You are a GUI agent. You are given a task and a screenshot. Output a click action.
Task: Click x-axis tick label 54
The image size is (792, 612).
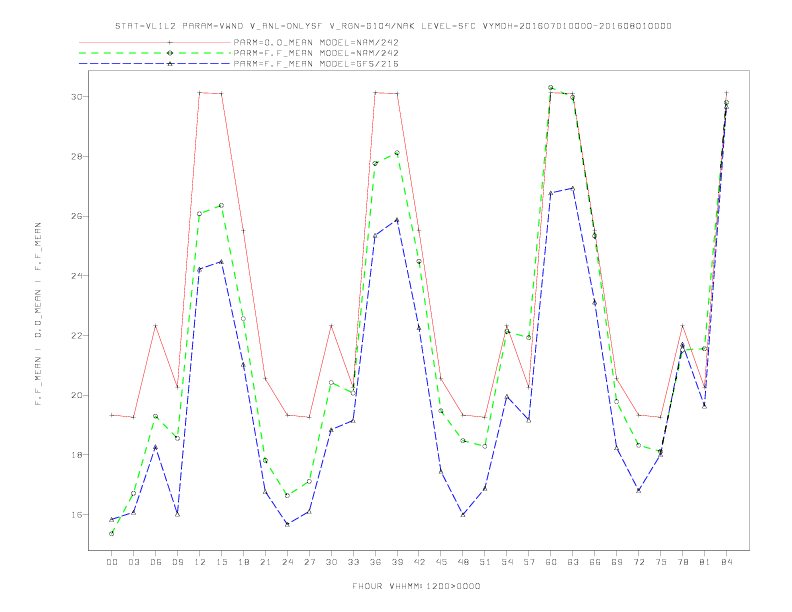pyautogui.click(x=507, y=562)
